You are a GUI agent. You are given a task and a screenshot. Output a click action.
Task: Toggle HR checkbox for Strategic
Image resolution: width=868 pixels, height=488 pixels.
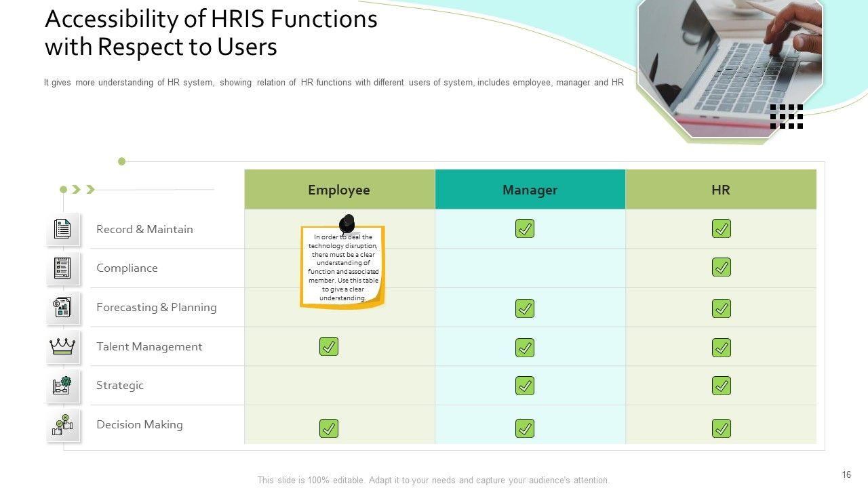(722, 386)
